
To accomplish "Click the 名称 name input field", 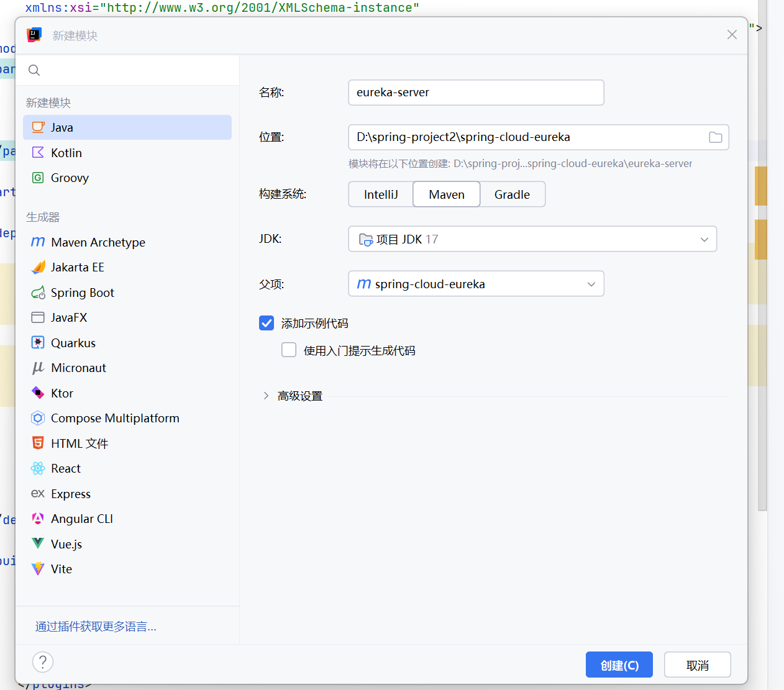I will coord(476,93).
